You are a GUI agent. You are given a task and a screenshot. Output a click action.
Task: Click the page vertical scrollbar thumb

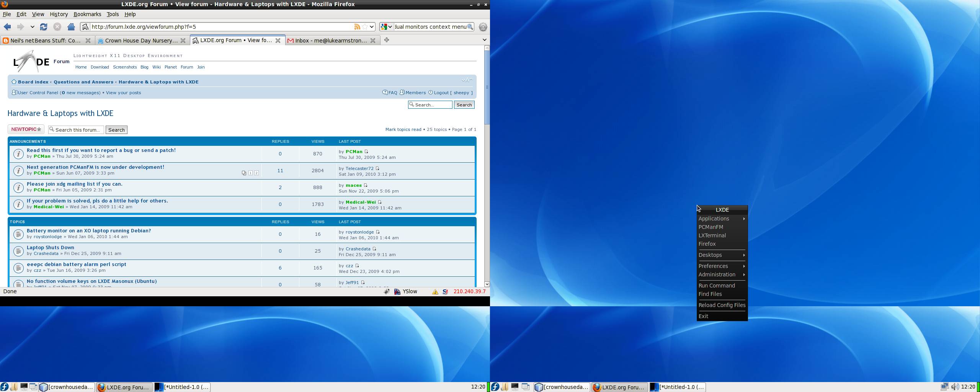[x=487, y=88]
